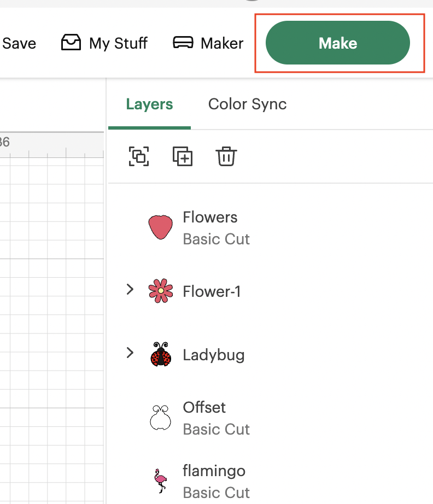The width and height of the screenshot is (433, 504).
Task: Select the Flowers layer name
Action: click(210, 217)
